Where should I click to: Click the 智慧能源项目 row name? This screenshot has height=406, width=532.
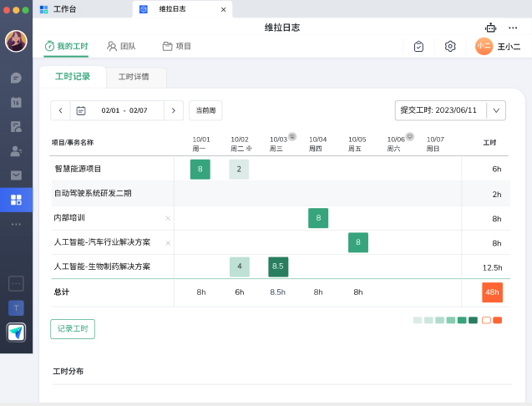click(x=78, y=169)
